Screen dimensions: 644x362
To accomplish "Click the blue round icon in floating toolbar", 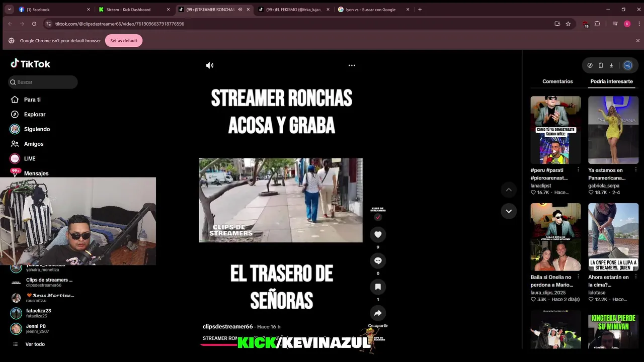I will click(627, 65).
